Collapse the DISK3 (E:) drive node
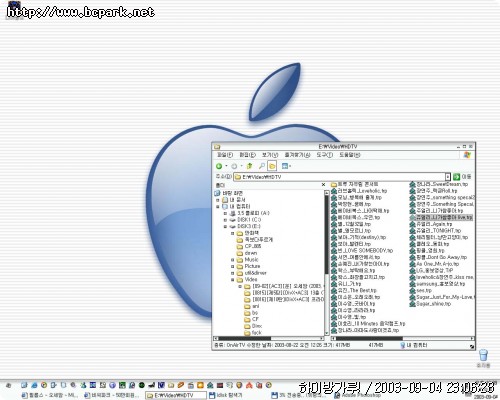The width and height of the screenshot is (500, 400). (x=225, y=227)
